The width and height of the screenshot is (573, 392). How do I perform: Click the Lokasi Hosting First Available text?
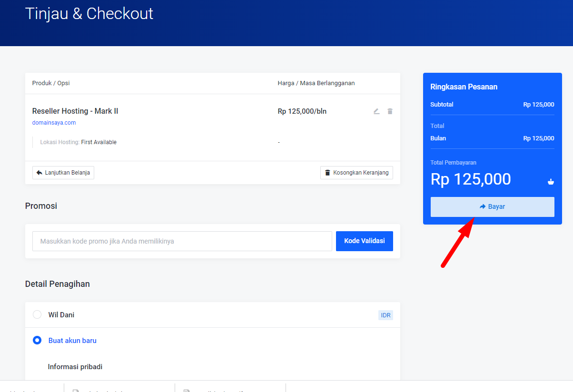click(x=79, y=142)
